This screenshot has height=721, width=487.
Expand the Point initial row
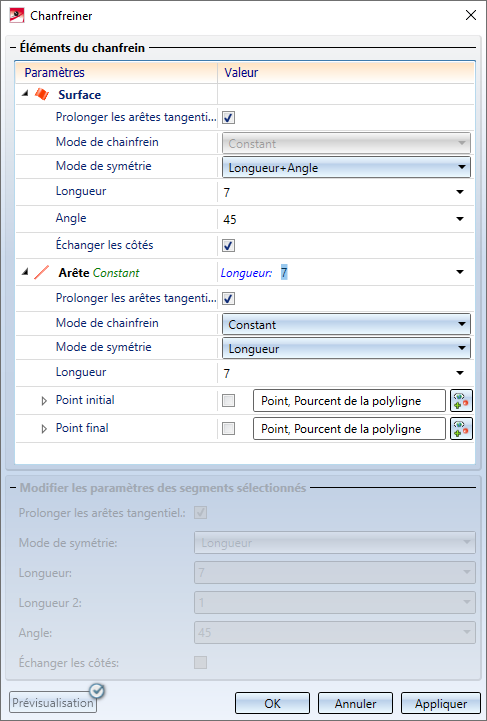pyautogui.click(x=44, y=401)
